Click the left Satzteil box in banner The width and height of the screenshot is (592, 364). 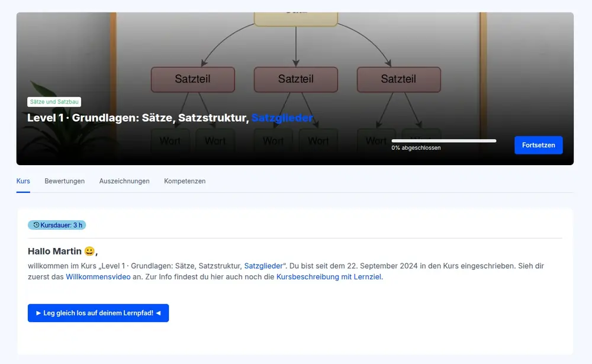192,79
